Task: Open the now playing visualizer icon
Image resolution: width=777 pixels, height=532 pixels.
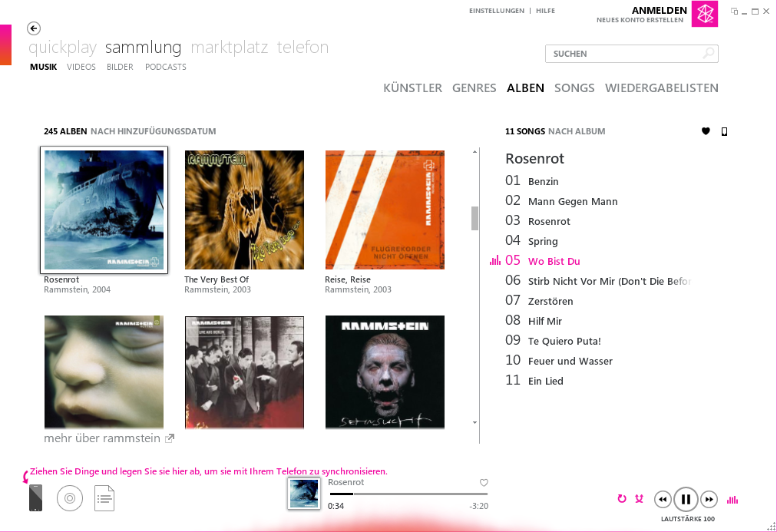Action: (x=732, y=500)
